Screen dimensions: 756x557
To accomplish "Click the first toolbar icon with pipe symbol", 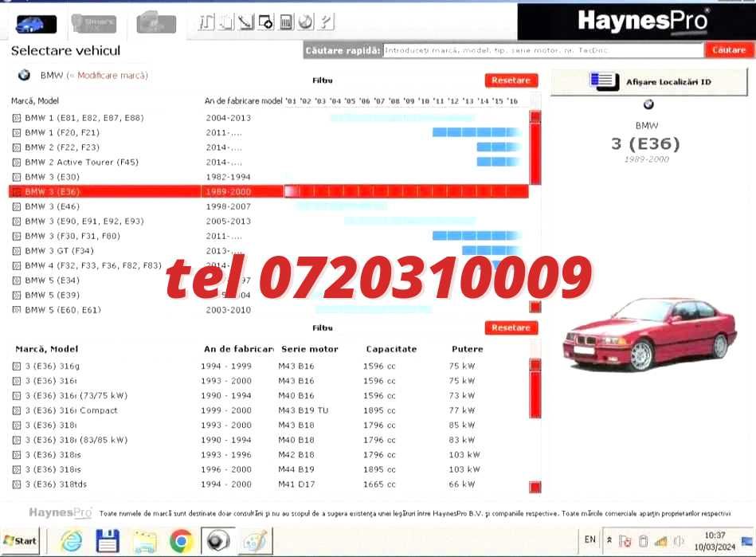I will tap(206, 22).
